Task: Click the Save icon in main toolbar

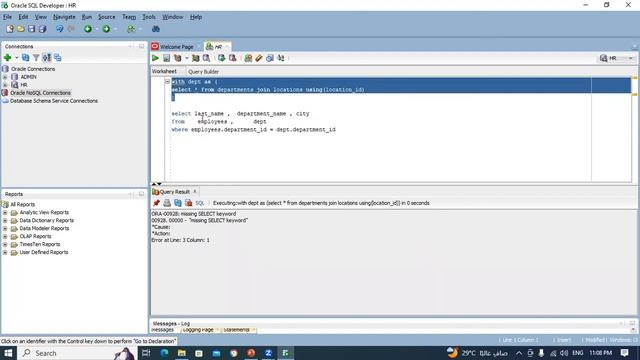Action: tap(31, 29)
